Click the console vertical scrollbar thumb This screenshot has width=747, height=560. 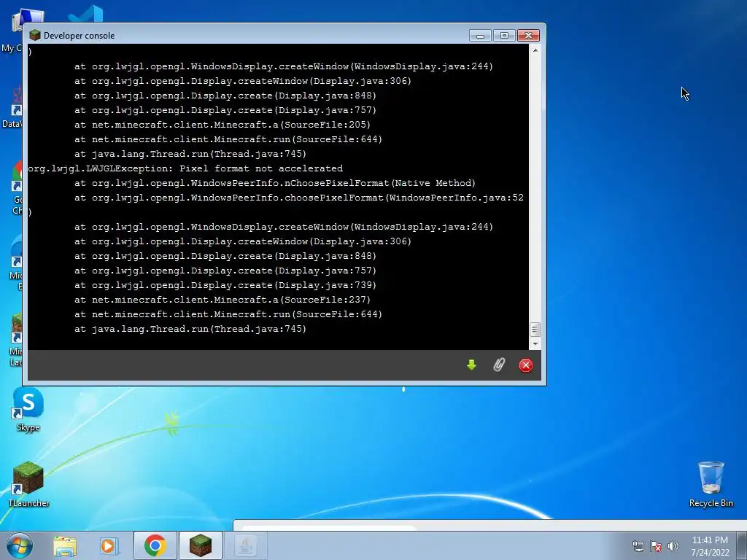pyautogui.click(x=535, y=330)
